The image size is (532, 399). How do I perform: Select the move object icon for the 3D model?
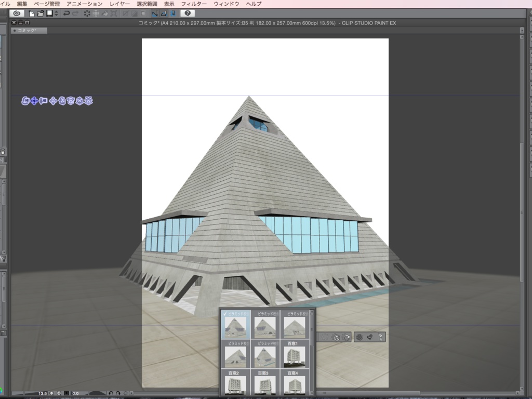(53, 102)
